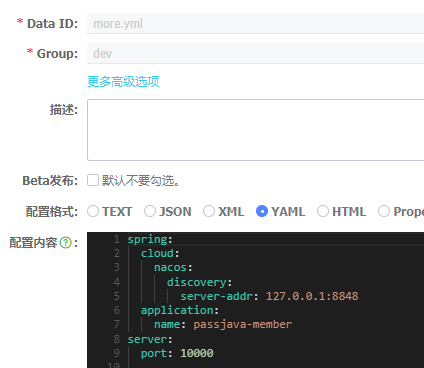424x368 pixels.
Task: Open the 更多高级选项 link
Action: (x=123, y=81)
